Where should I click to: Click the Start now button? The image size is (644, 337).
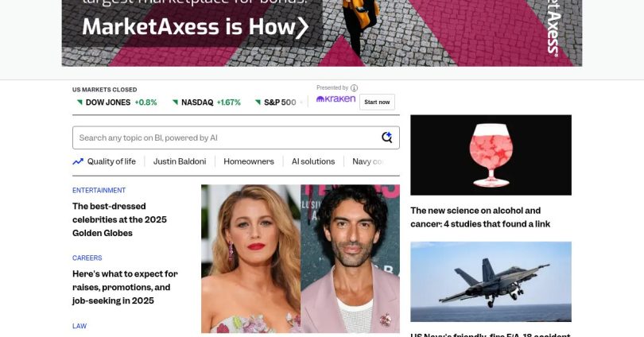click(x=377, y=103)
